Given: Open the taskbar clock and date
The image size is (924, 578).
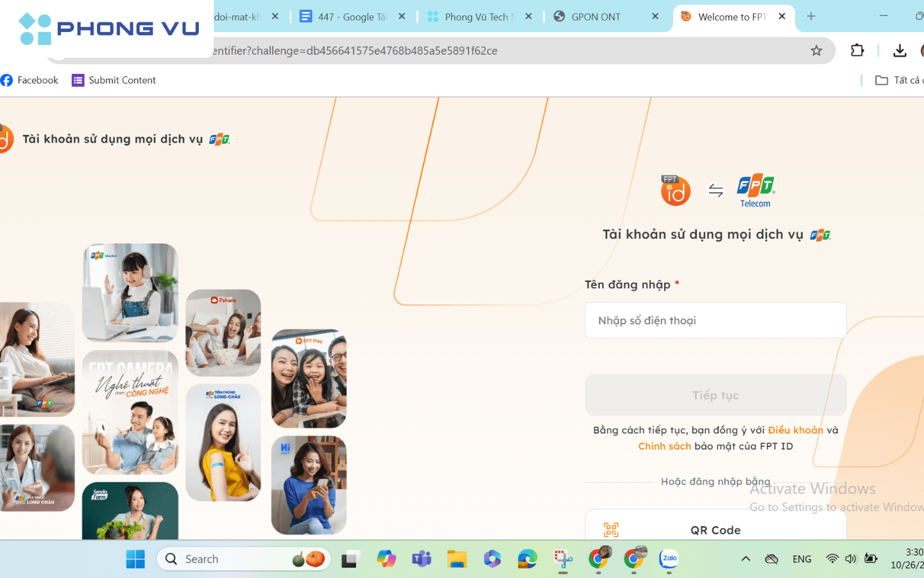Looking at the screenshot, I should [907, 559].
